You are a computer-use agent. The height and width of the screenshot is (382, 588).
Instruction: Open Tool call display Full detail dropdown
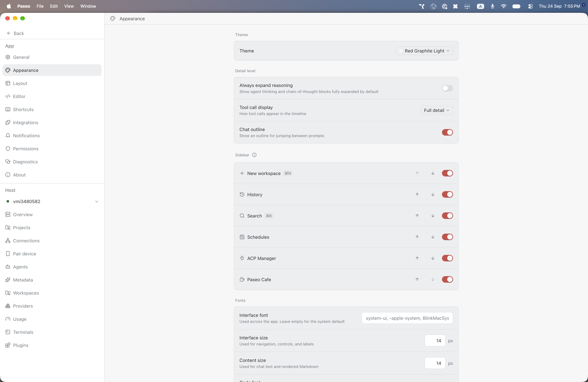(437, 110)
